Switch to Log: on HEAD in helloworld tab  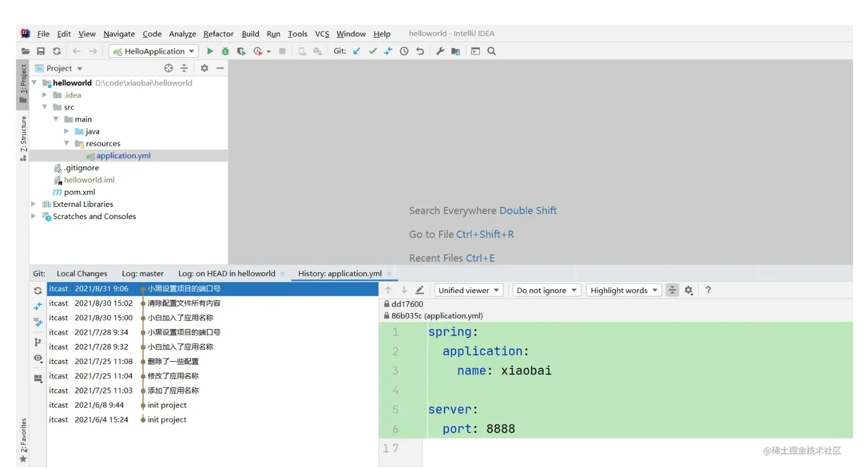pos(226,273)
